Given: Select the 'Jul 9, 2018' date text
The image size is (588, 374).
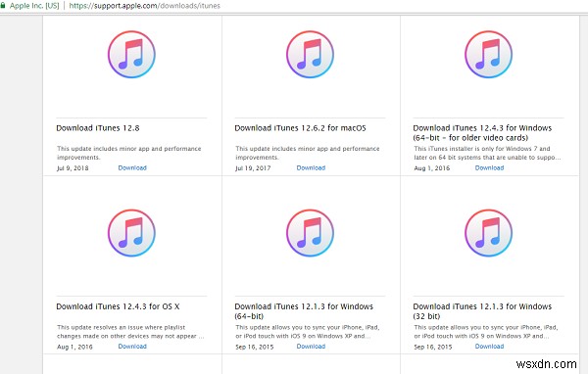Looking at the screenshot, I should point(73,168).
